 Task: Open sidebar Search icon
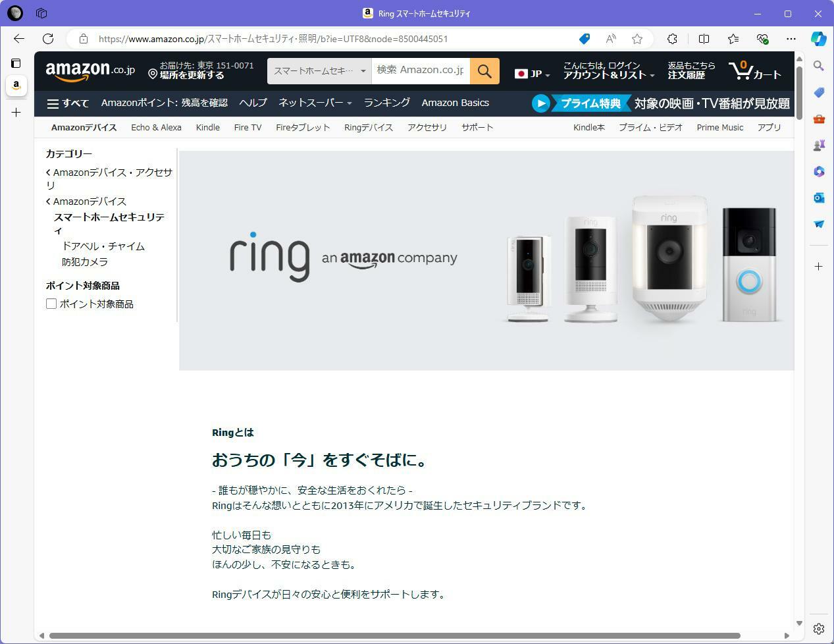click(819, 66)
